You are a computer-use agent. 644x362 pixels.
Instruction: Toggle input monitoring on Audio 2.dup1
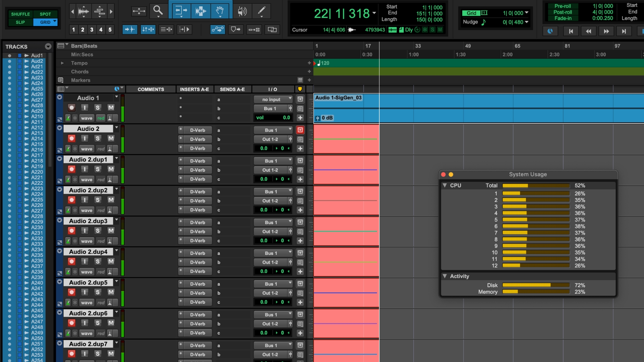(85, 169)
